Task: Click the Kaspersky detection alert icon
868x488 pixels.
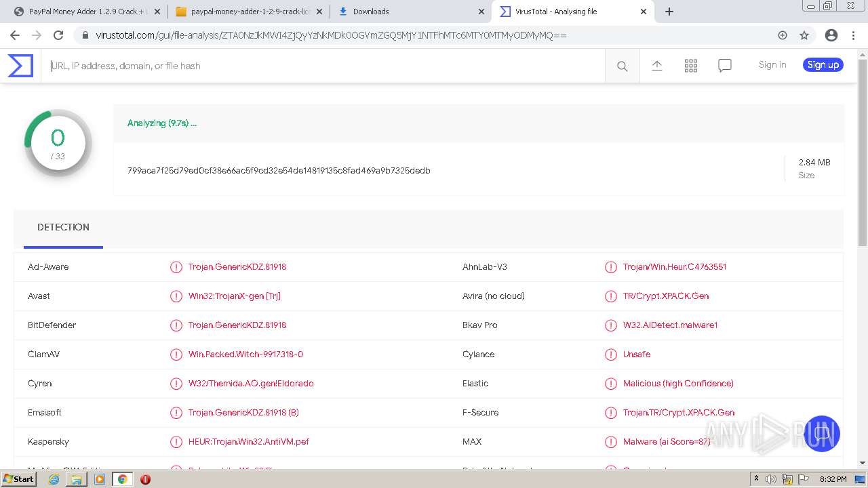Action: tap(176, 442)
